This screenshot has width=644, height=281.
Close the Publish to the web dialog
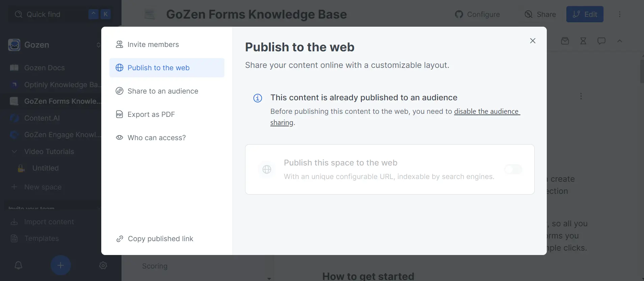click(x=533, y=41)
